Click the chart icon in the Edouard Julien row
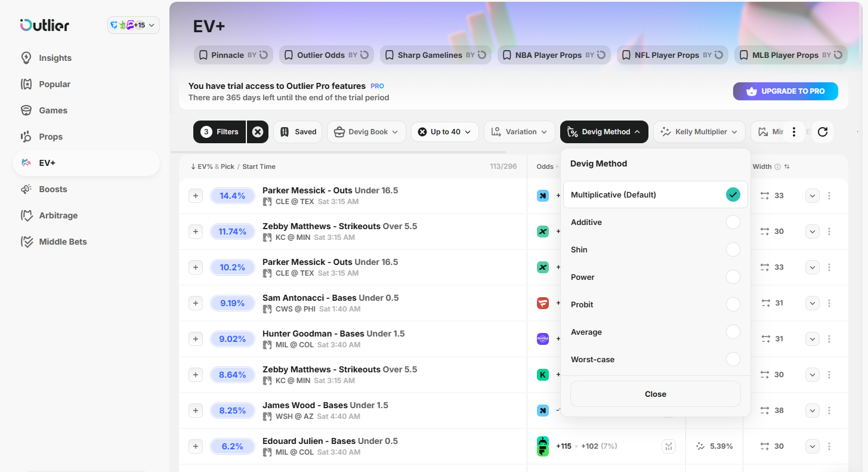This screenshot has width=868, height=472. 669,446
